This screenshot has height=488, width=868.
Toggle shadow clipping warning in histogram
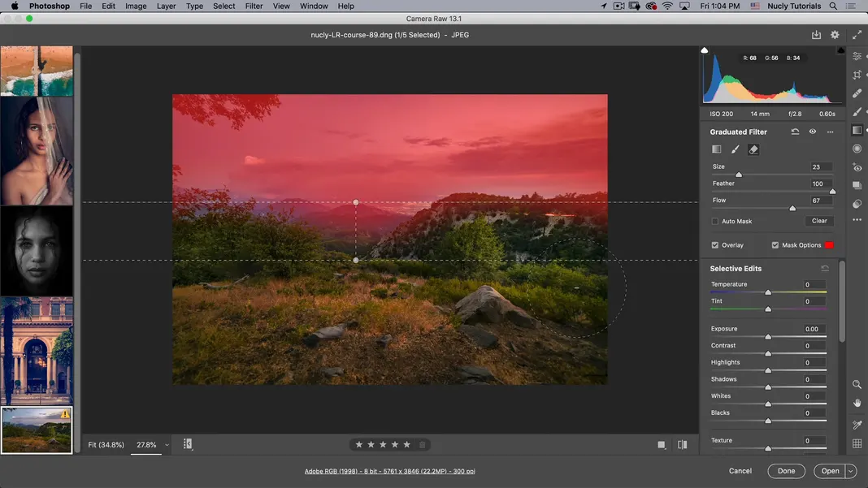pyautogui.click(x=704, y=50)
